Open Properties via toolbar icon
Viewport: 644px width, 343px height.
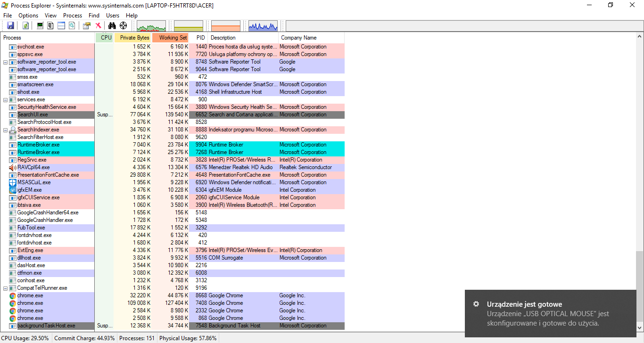[x=87, y=25]
